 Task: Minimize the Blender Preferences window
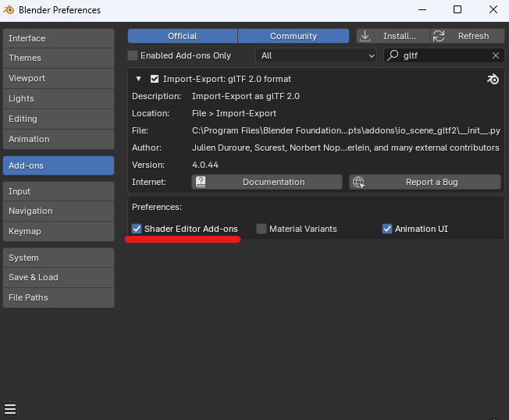pos(422,9)
